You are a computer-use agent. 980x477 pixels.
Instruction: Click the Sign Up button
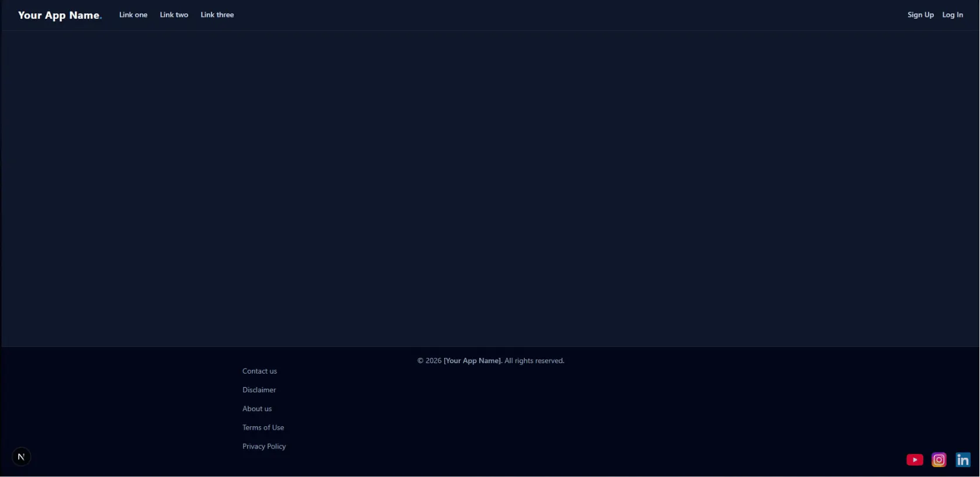click(x=920, y=15)
